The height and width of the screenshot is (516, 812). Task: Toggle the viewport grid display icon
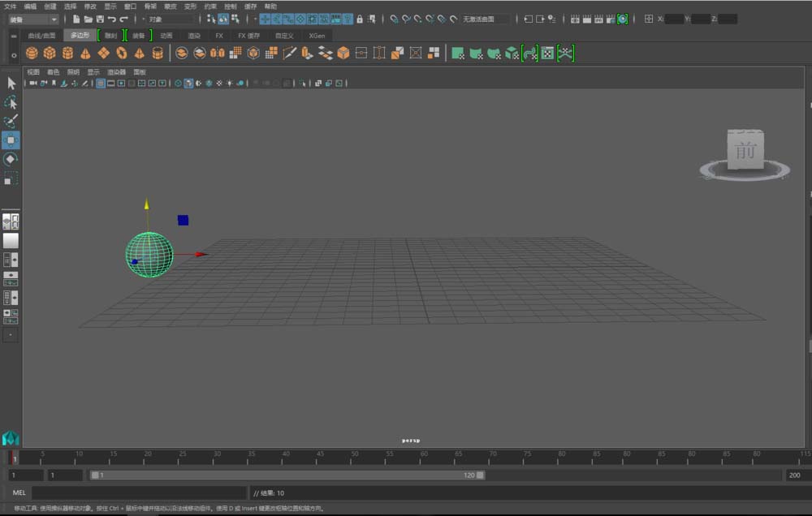point(101,83)
